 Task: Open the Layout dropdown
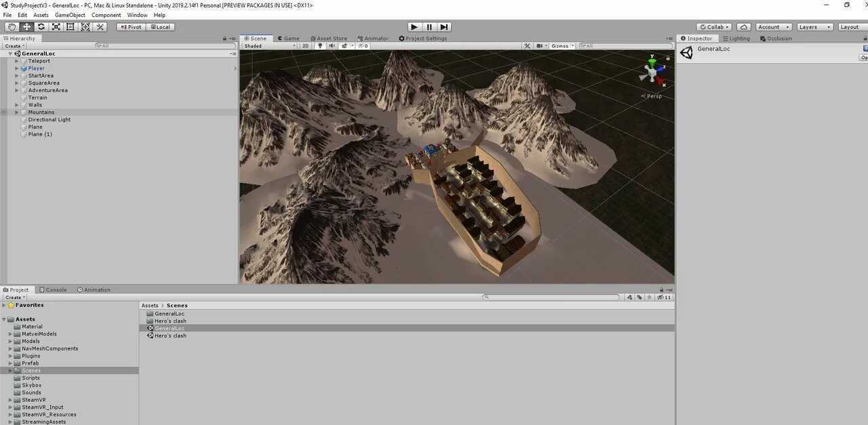852,27
